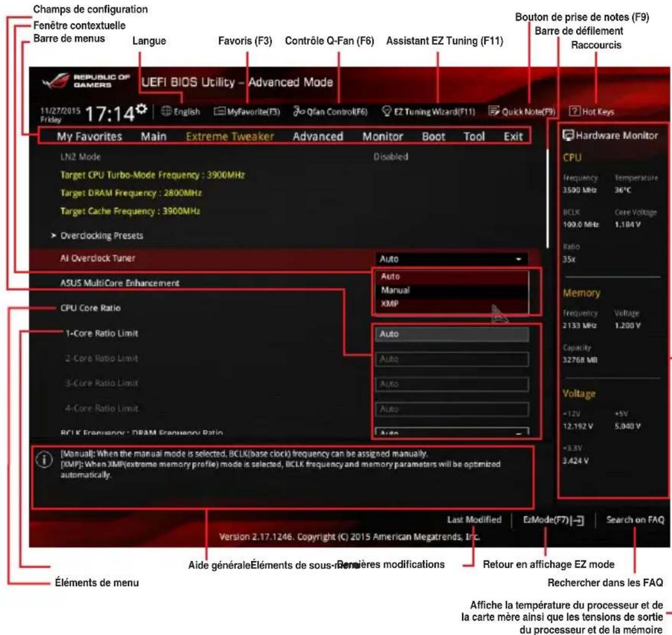Open the BCLK Frequency : DRAM Frequency Ratio dropdown
The height and width of the screenshot is (635, 672).
(x=452, y=432)
